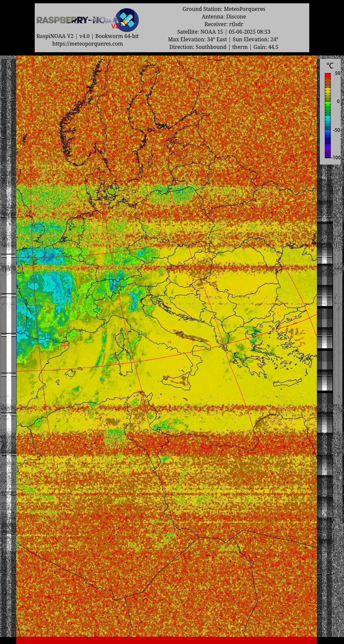
Task: Click the 50 value on the temperature scale
Action: pos(337,73)
